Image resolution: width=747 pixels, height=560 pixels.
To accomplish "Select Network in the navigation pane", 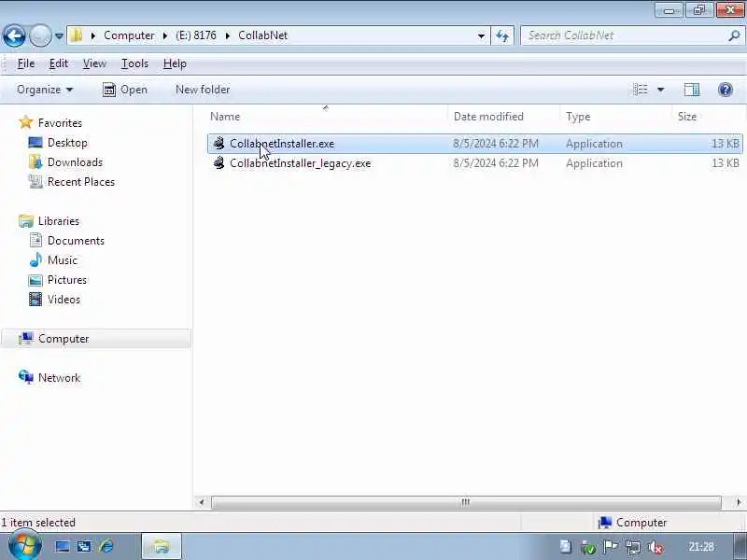I will [59, 378].
